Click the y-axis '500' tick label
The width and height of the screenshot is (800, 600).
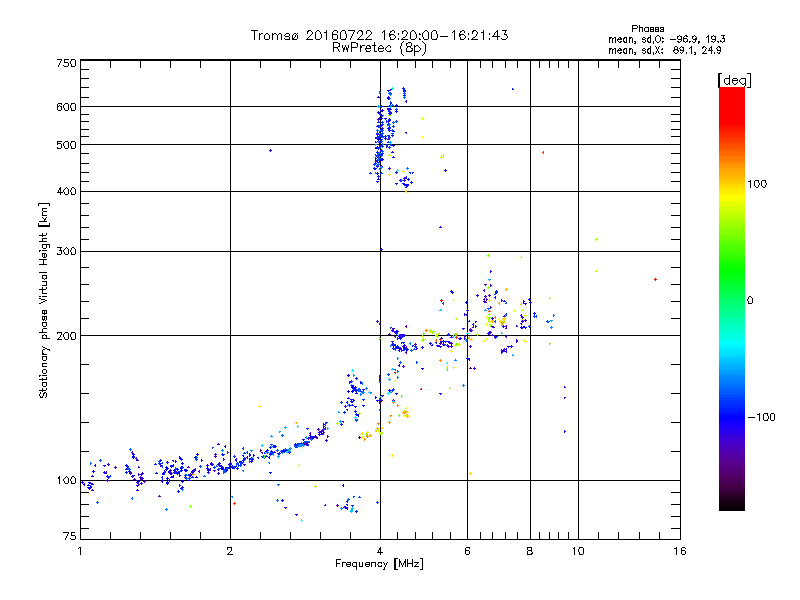pyautogui.click(x=67, y=145)
